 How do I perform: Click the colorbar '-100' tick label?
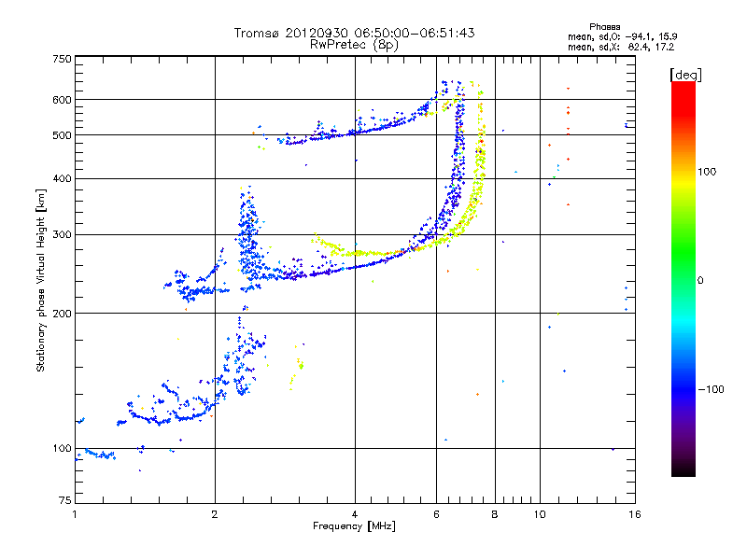[711, 389]
